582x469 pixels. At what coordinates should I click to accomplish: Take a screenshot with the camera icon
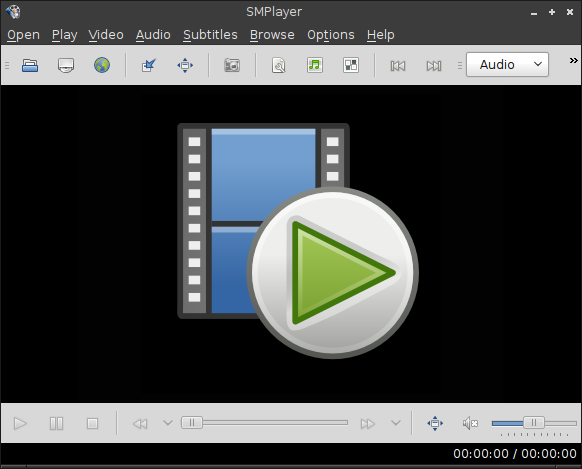tap(232, 66)
